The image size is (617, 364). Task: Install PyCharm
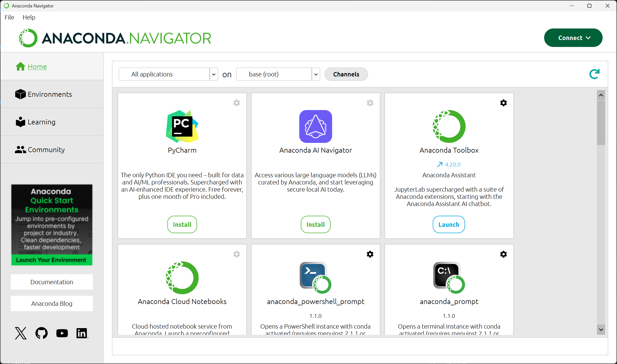[182, 224]
